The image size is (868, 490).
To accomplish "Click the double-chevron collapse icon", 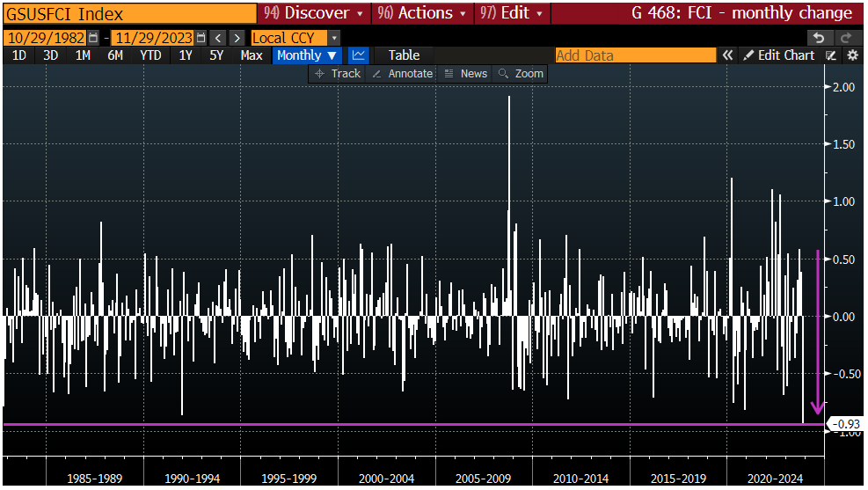I will tap(728, 55).
